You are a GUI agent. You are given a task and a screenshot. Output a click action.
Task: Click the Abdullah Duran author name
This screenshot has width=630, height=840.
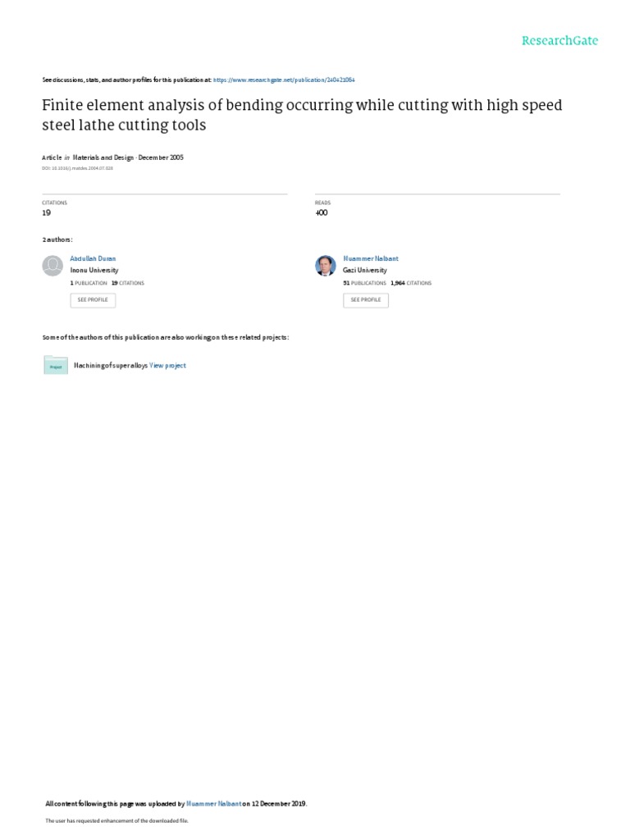click(93, 258)
